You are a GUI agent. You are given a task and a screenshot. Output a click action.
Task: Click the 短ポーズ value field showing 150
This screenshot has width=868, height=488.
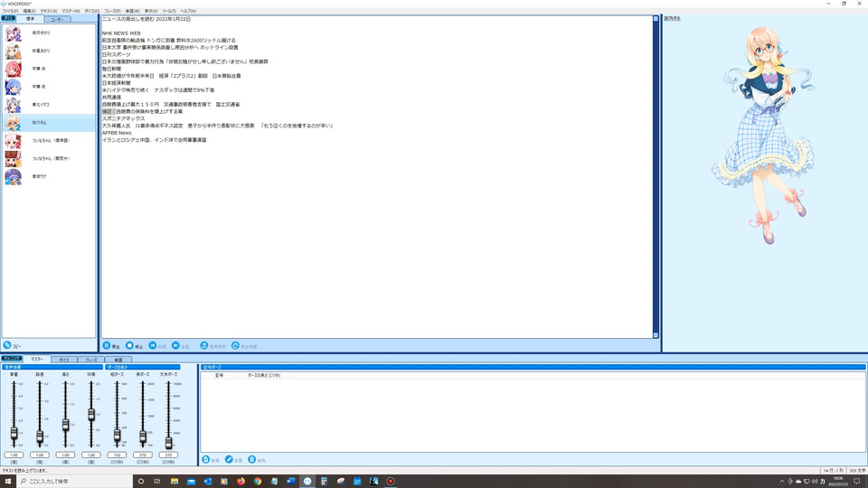117,455
